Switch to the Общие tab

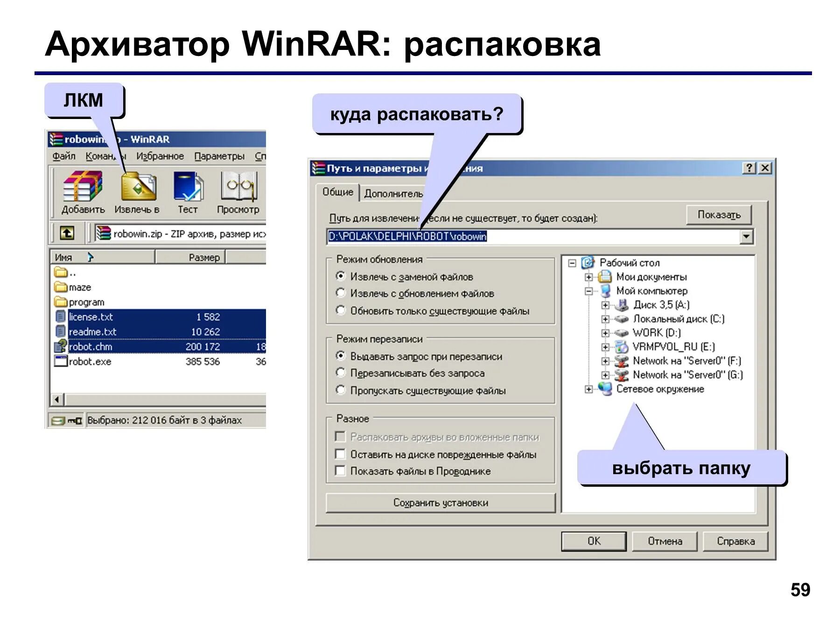(338, 192)
